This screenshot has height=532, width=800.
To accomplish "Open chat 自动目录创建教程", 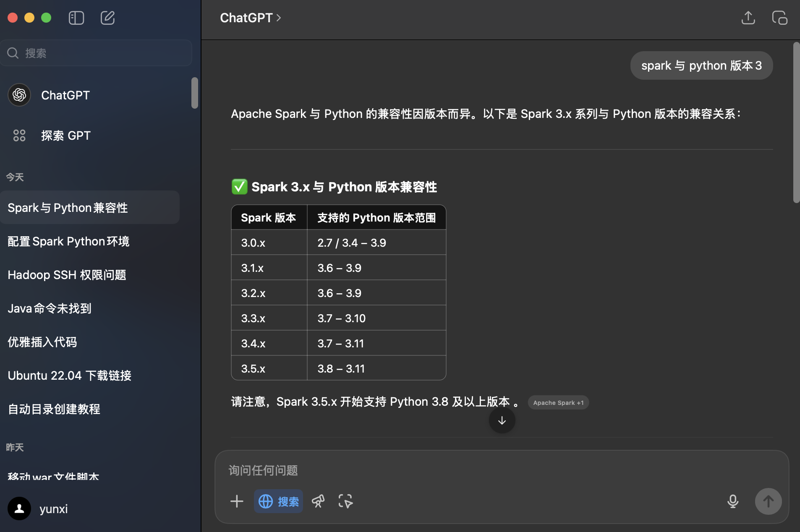I will [90, 409].
